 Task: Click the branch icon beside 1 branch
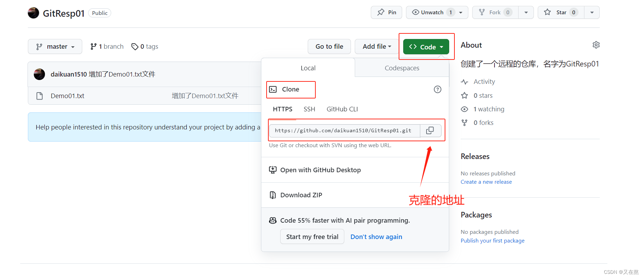coord(93,47)
